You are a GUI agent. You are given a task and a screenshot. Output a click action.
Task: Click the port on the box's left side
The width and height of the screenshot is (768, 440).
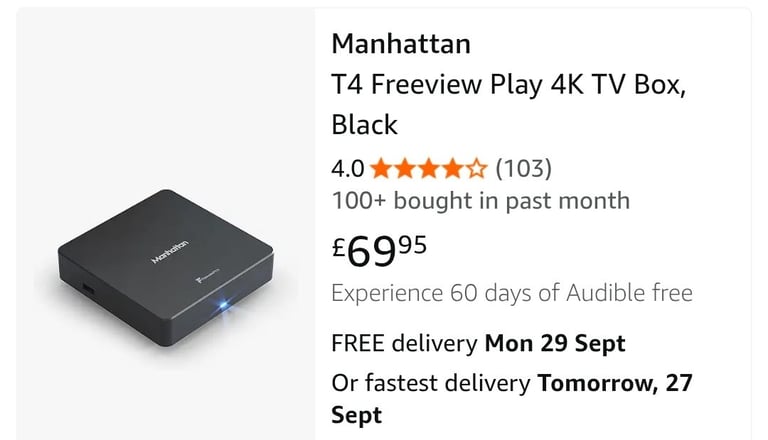(88, 289)
